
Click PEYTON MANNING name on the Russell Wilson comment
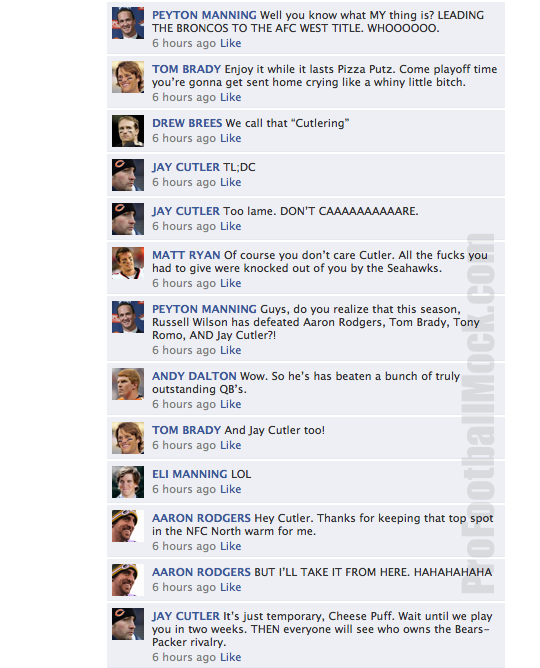(x=204, y=309)
